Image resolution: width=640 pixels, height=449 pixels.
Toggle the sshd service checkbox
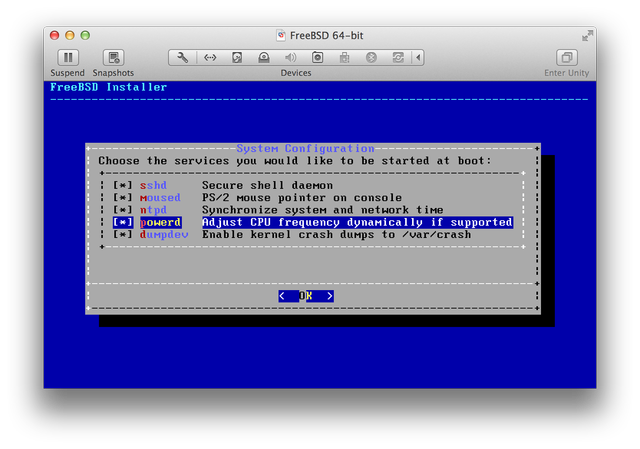(x=123, y=185)
